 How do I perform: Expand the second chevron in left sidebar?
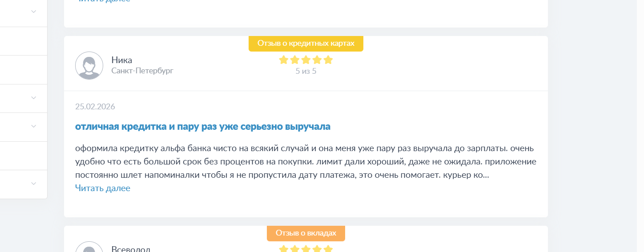(x=33, y=98)
